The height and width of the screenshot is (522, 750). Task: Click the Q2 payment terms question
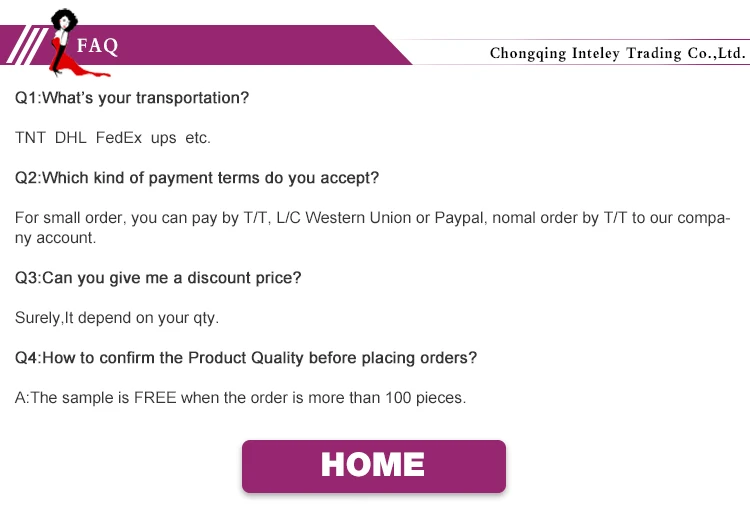point(197,178)
